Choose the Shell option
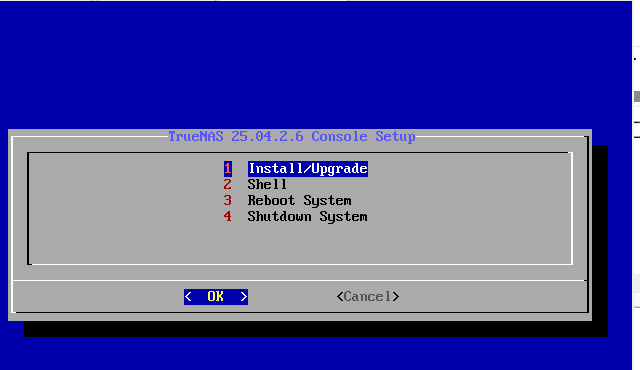The image size is (640, 370). [x=267, y=184]
